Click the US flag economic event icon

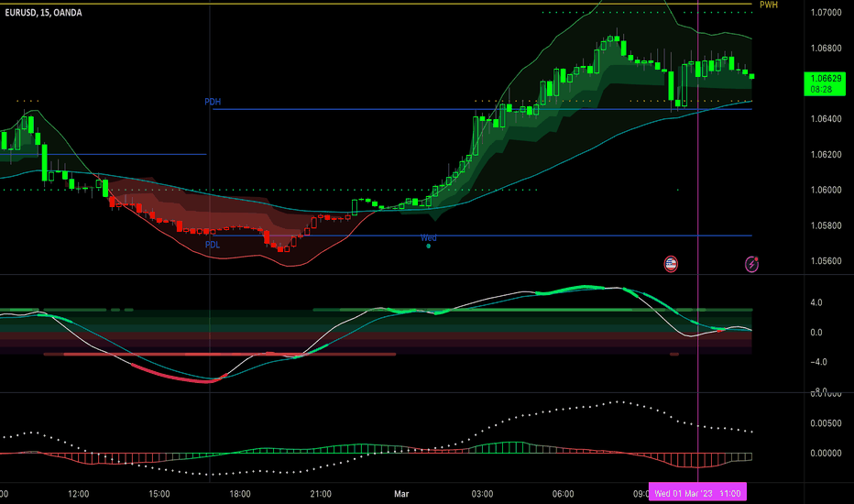671,264
